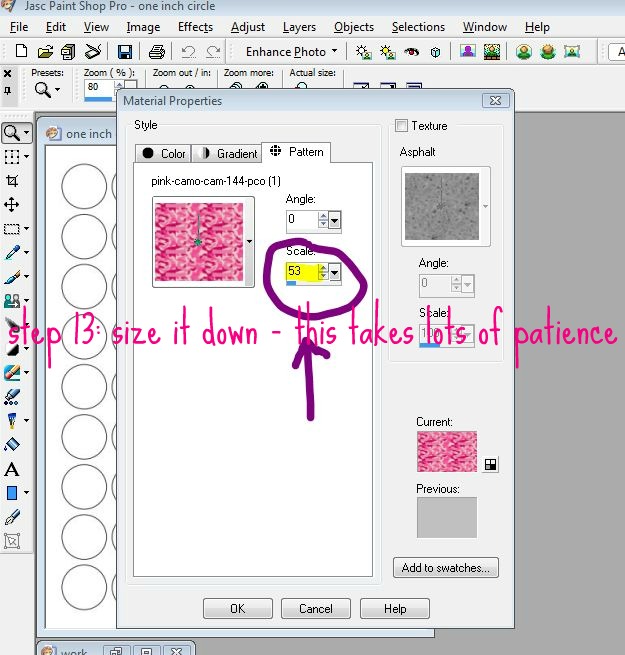Close the Material Properties dialog

pos(495,100)
